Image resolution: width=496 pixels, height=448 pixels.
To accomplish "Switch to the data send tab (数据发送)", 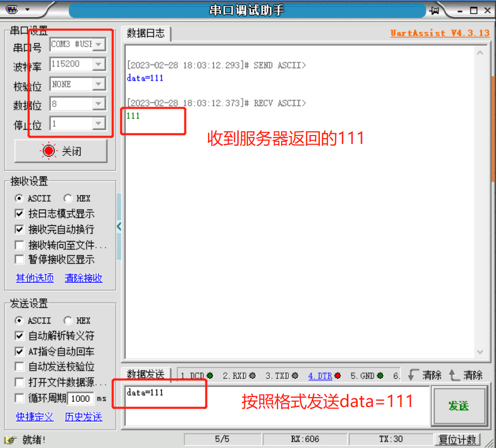I will point(146,374).
